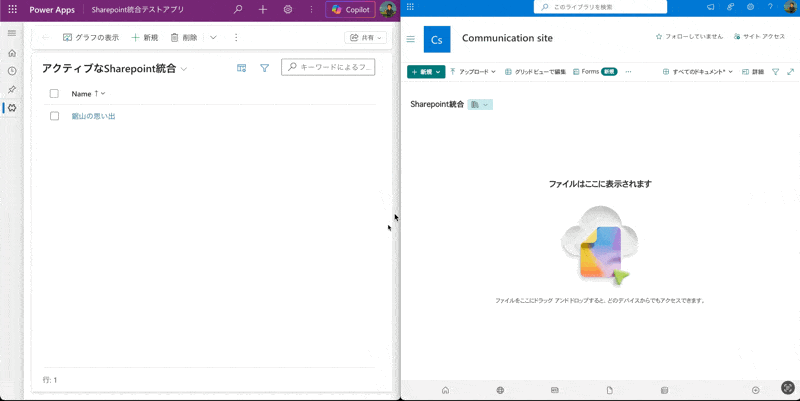Click the このライブラリを検索 search box
The image size is (800, 401).
pyautogui.click(x=605, y=7)
